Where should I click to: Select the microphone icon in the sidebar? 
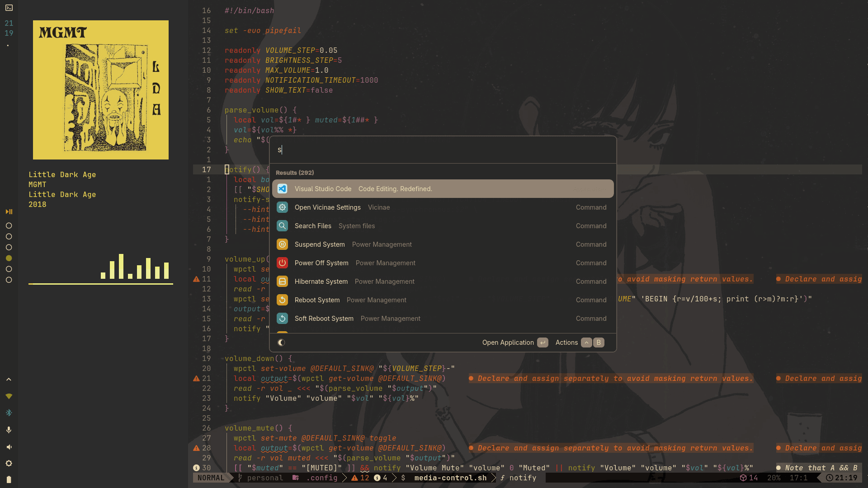[x=9, y=430]
